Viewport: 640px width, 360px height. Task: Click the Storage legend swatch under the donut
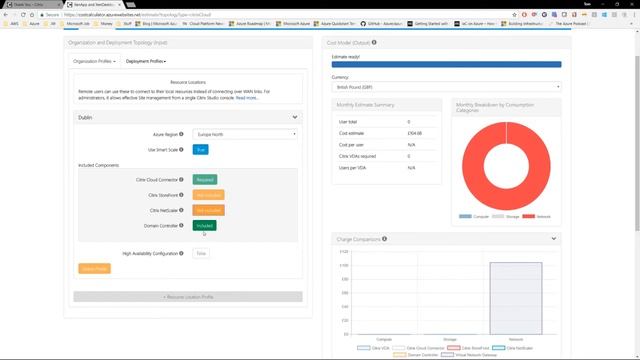click(498, 216)
